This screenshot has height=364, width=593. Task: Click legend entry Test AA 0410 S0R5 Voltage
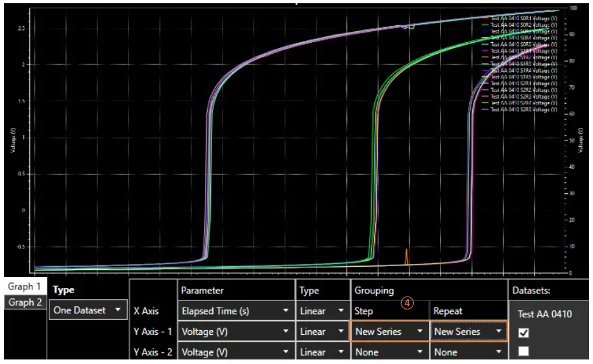click(x=524, y=44)
